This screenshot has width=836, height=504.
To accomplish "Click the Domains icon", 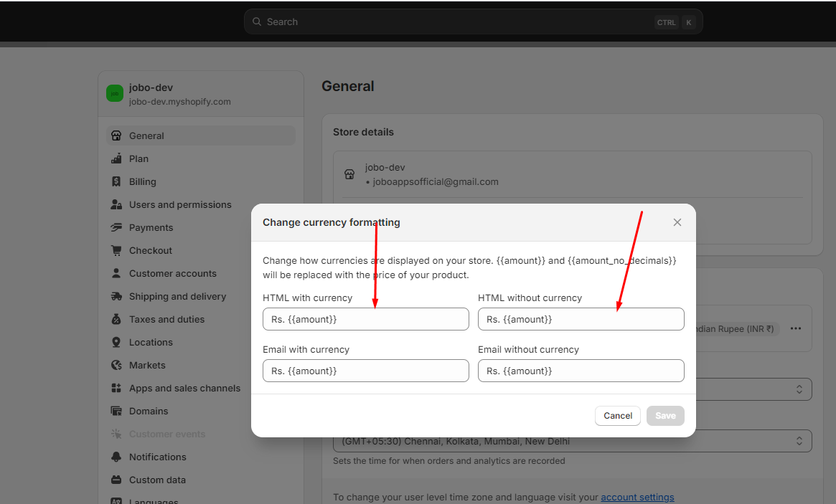I will [116, 411].
